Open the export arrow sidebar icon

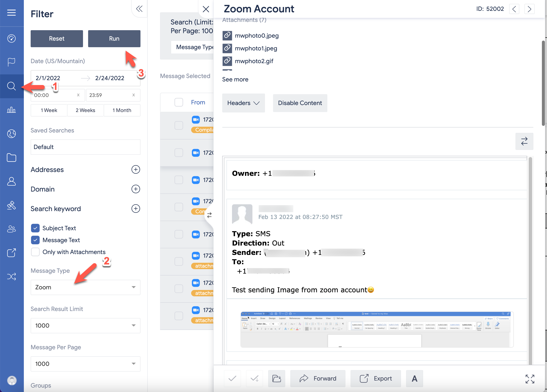[11, 253]
